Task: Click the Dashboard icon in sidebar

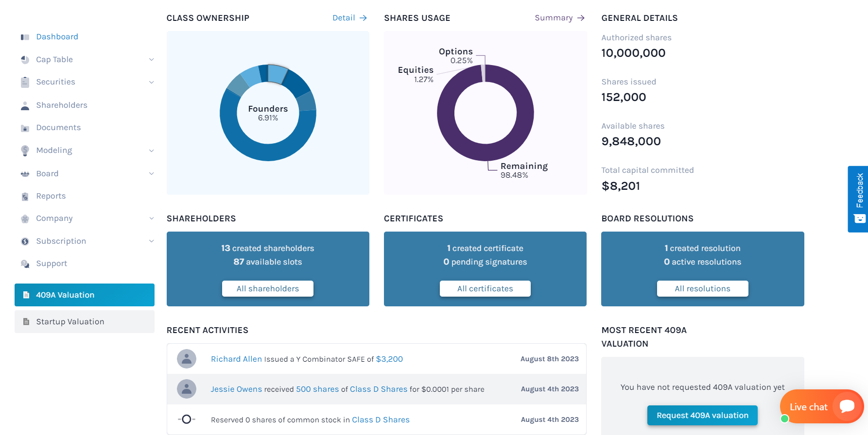Action: click(x=25, y=37)
